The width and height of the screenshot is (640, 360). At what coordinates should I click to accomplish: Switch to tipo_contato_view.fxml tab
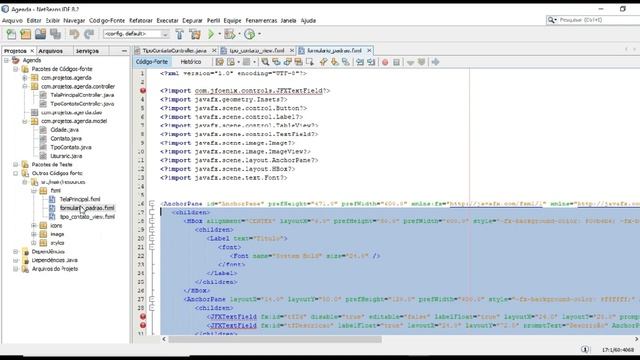click(x=256, y=51)
